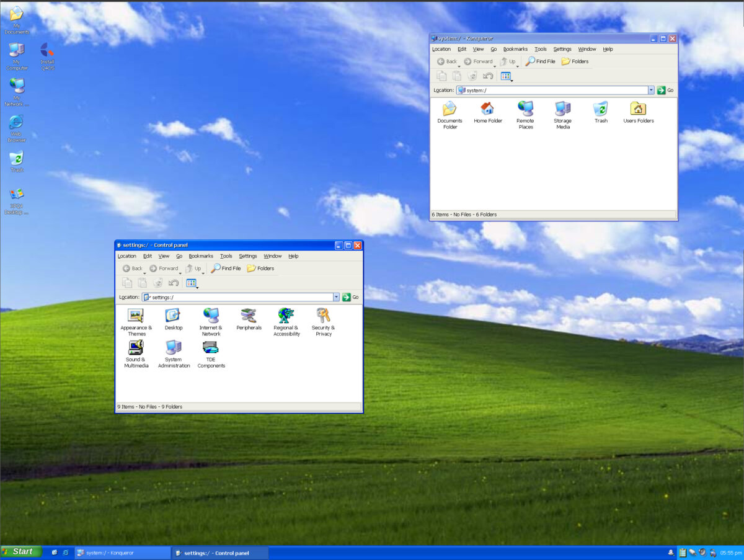
Task: Open the volume speaker icon in system tray
Action: (x=701, y=552)
